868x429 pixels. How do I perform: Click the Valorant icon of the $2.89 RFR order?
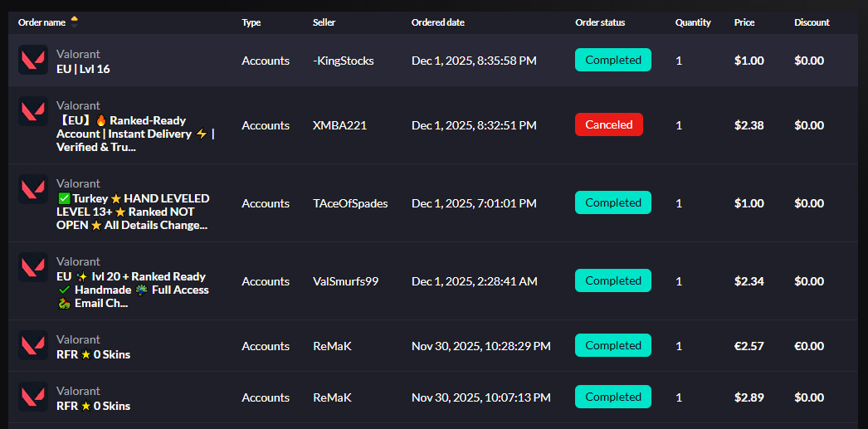coord(32,397)
